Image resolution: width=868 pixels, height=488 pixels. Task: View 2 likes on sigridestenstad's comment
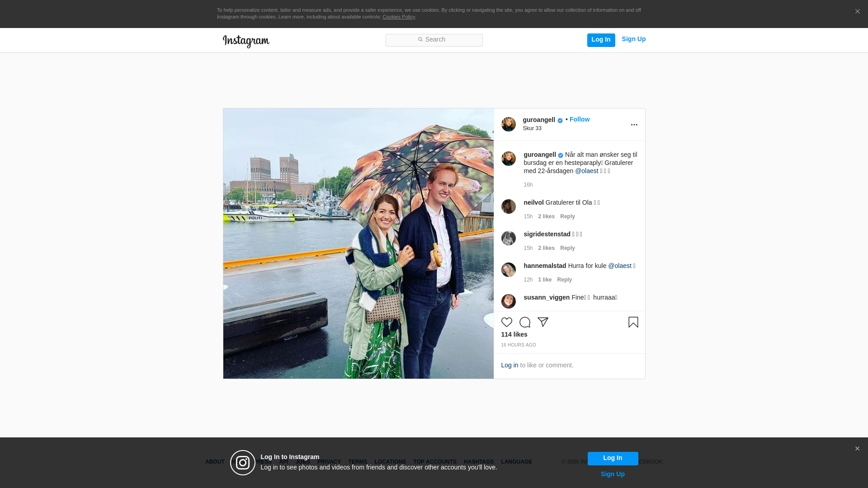click(x=546, y=248)
